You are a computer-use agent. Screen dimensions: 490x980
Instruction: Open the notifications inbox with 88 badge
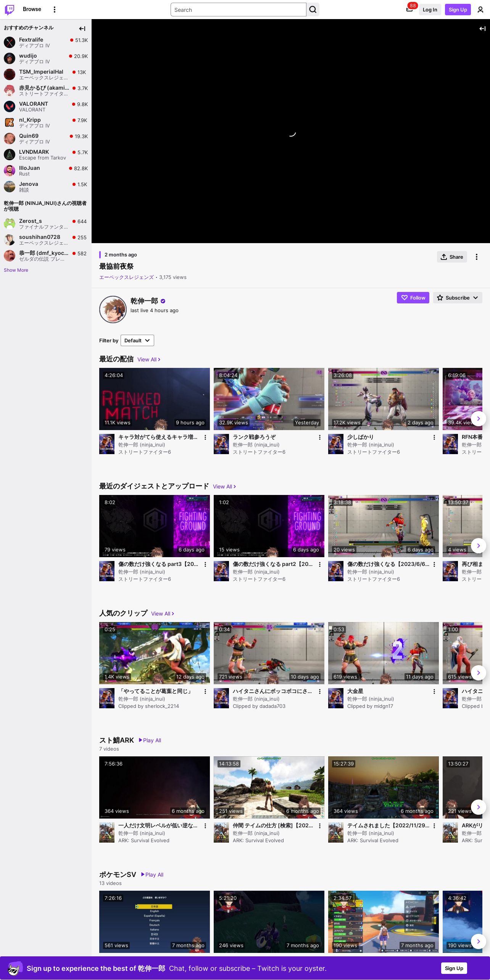(409, 10)
